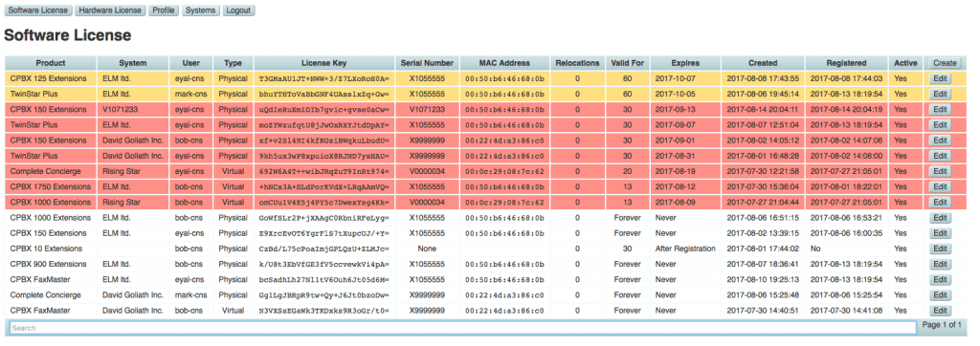This screenshot has height=346, width=980.
Task: Sort by the User column header
Action: coord(191,63)
